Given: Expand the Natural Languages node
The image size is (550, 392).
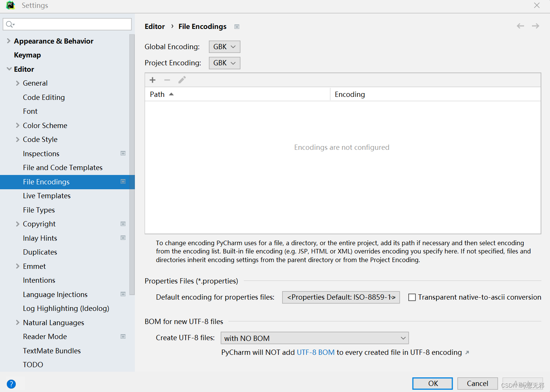Looking at the screenshot, I should 18,323.
